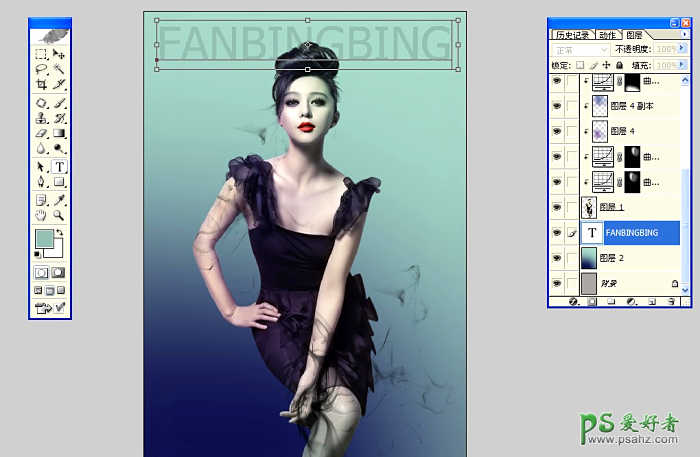Hide the FANBINGBING text layer
This screenshot has height=457, width=700.
point(556,232)
